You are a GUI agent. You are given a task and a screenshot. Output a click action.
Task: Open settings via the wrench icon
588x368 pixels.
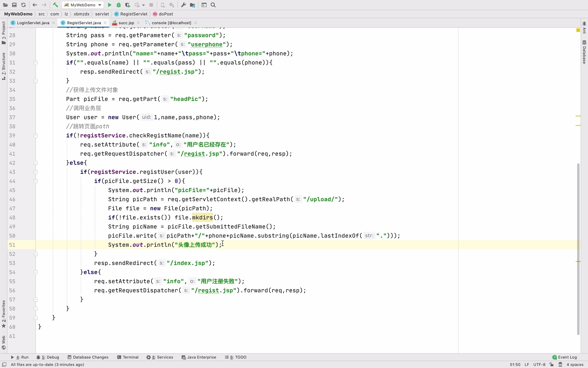point(183,5)
